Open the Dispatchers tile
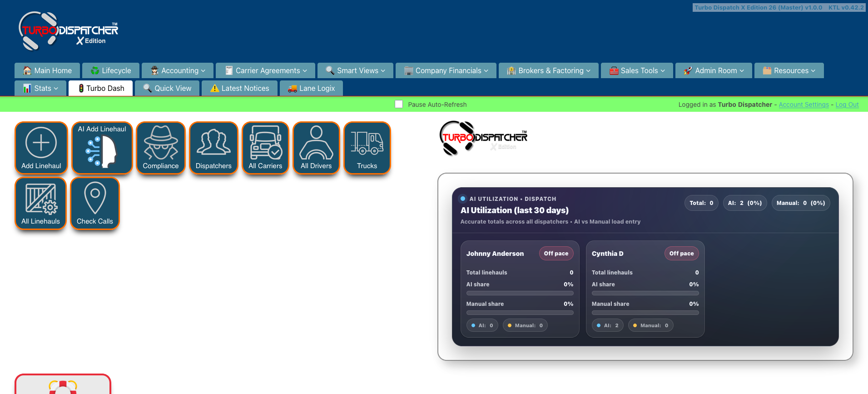The height and width of the screenshot is (394, 868). [213, 148]
